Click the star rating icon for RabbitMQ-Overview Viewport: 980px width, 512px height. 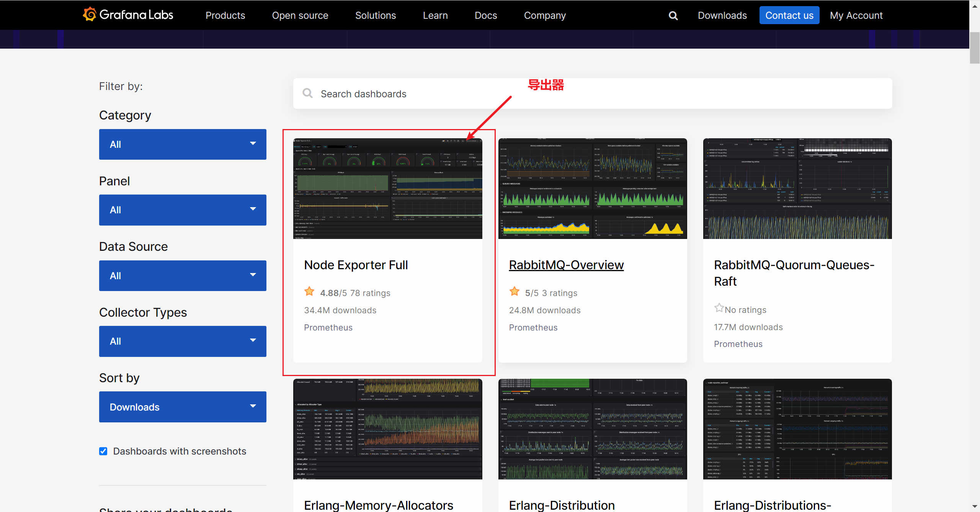[514, 291]
